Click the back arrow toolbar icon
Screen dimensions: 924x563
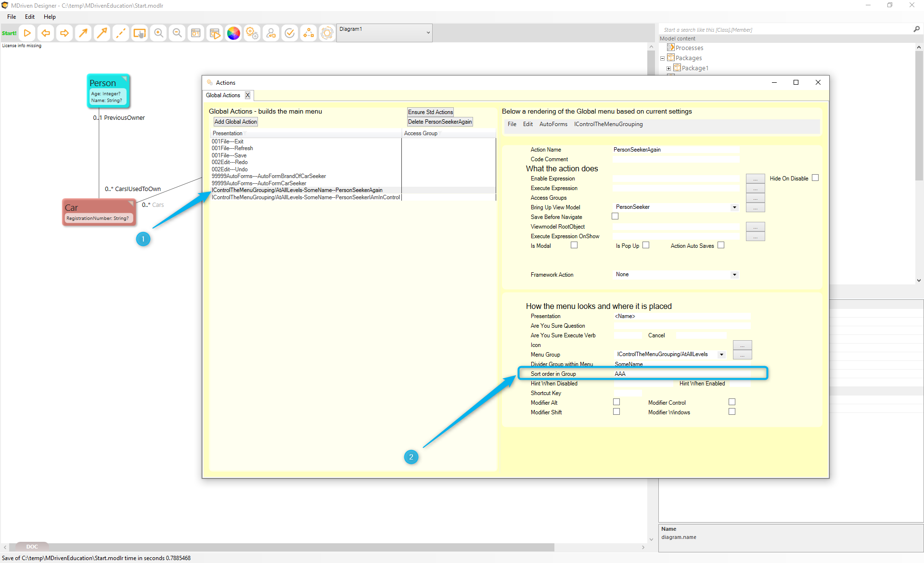46,33
